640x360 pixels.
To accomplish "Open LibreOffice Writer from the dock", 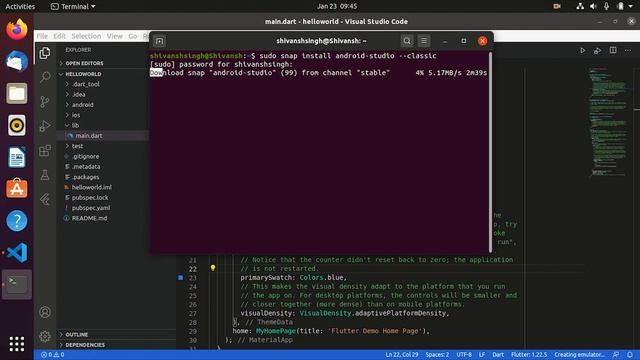I will click(17, 157).
